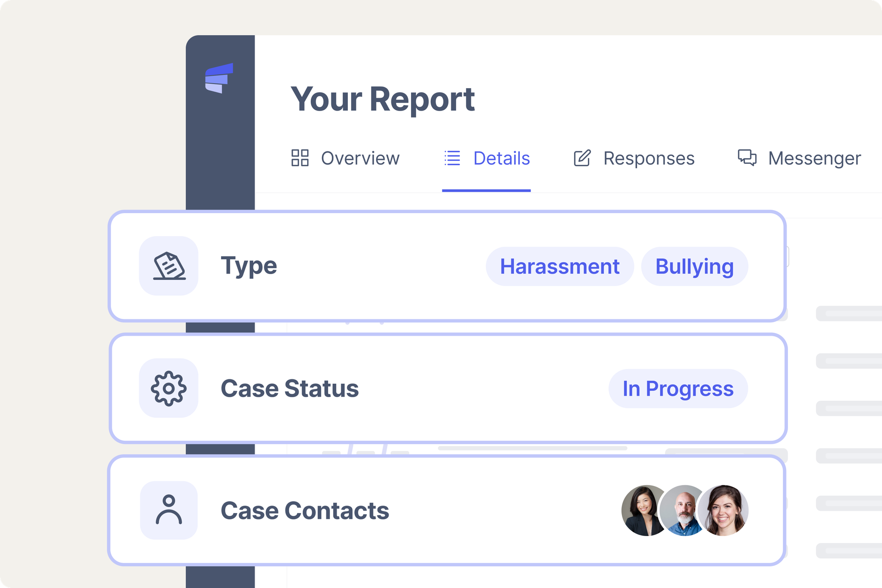Click the person icon in Case Contacts row
The height and width of the screenshot is (588, 882).
(169, 510)
